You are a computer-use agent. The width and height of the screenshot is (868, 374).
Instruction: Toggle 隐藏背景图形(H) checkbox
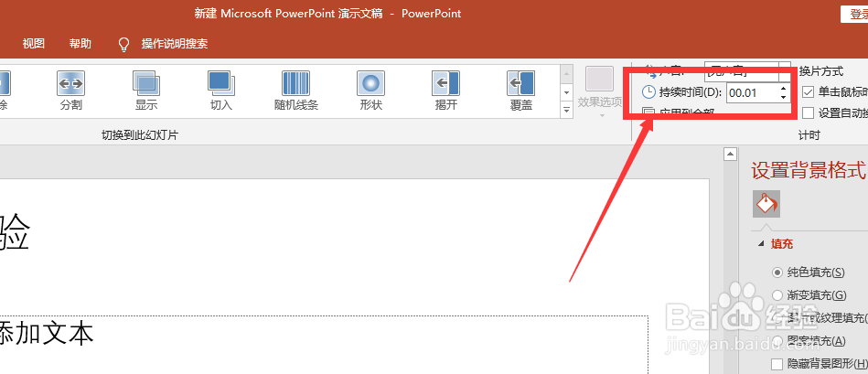pyautogui.click(x=777, y=364)
